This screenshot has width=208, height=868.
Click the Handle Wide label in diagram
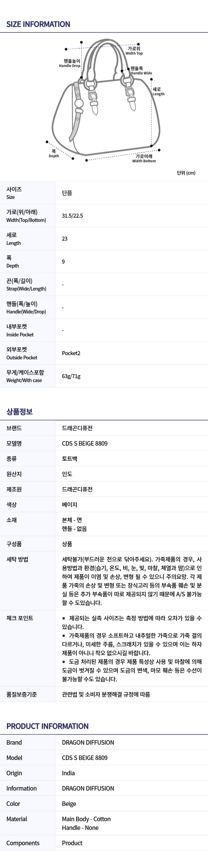click(x=141, y=70)
